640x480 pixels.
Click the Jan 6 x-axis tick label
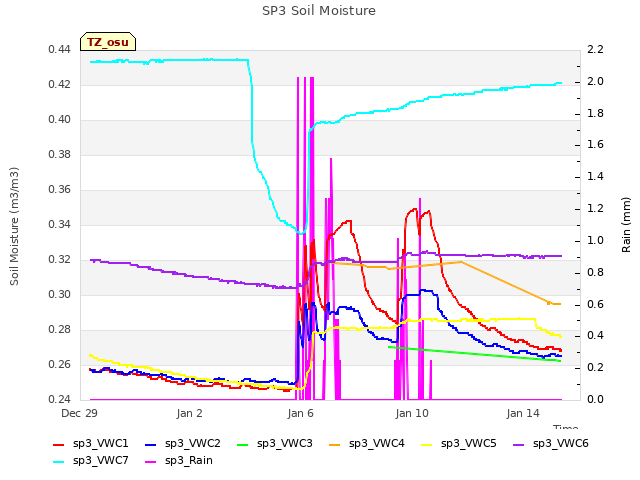300,413
